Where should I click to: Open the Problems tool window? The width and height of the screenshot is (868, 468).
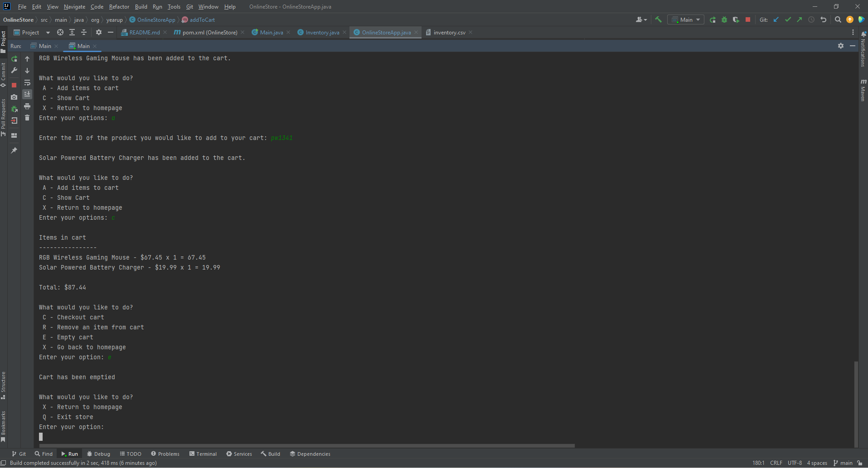tap(165, 454)
